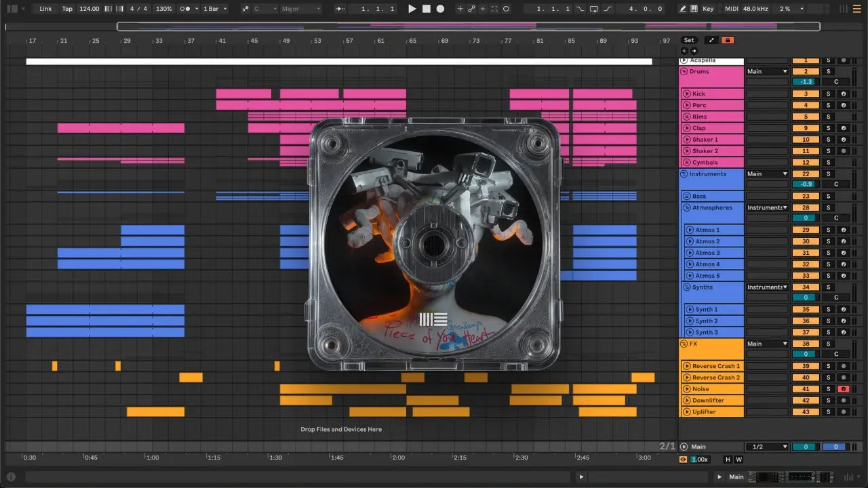
Task: Enable Draw Mode with the pencil icon
Action: [682, 9]
